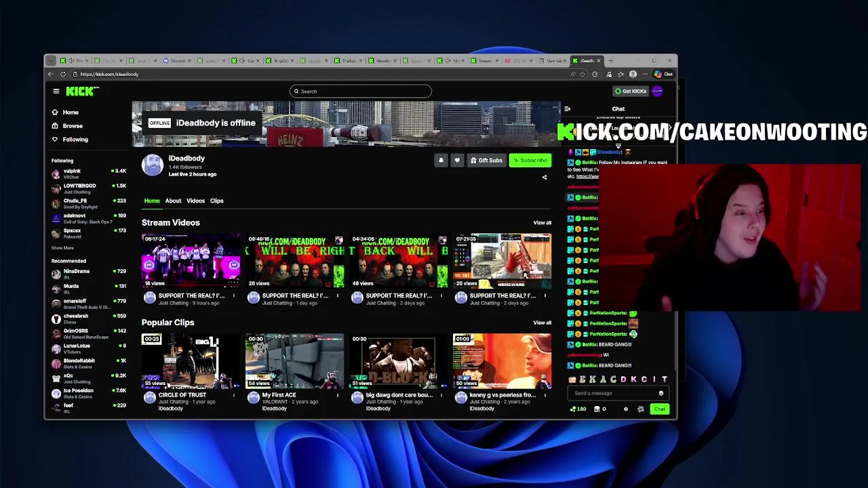Open options menu of 20-views stream video

click(x=545, y=296)
